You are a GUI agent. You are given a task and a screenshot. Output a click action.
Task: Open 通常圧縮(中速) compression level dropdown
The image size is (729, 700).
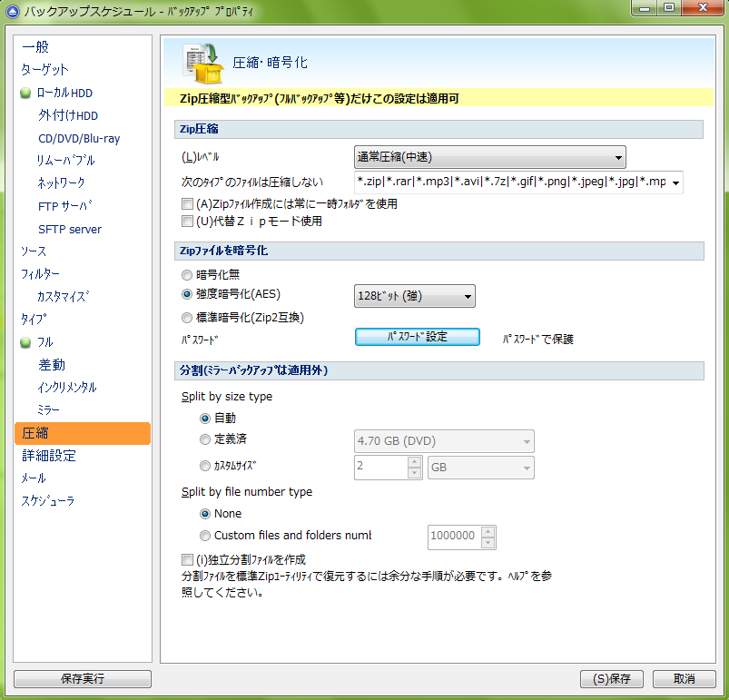pyautogui.click(x=488, y=157)
